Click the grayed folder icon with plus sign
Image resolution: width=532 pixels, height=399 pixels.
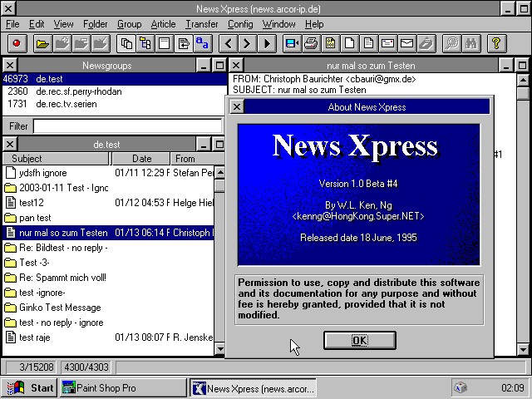pos(62,43)
